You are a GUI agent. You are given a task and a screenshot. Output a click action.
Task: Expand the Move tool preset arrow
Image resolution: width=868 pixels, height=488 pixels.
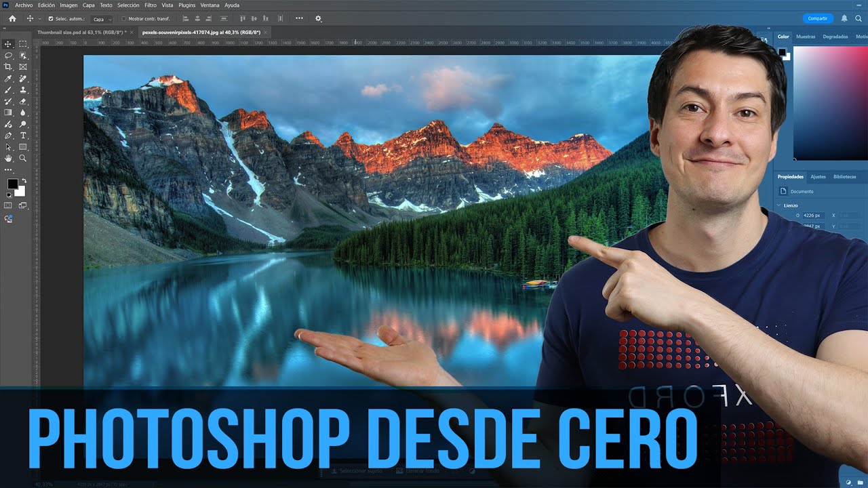point(40,19)
